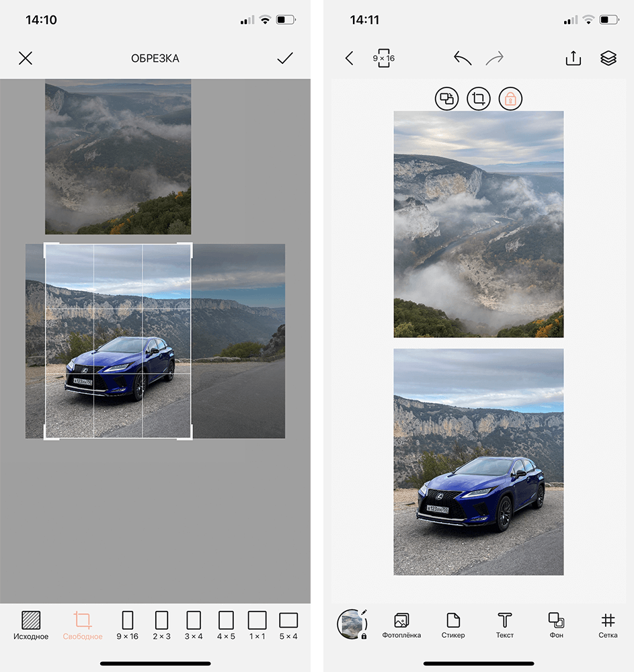The height and width of the screenshot is (672, 634).
Task: Go back using the left chevron
Action: click(x=349, y=58)
